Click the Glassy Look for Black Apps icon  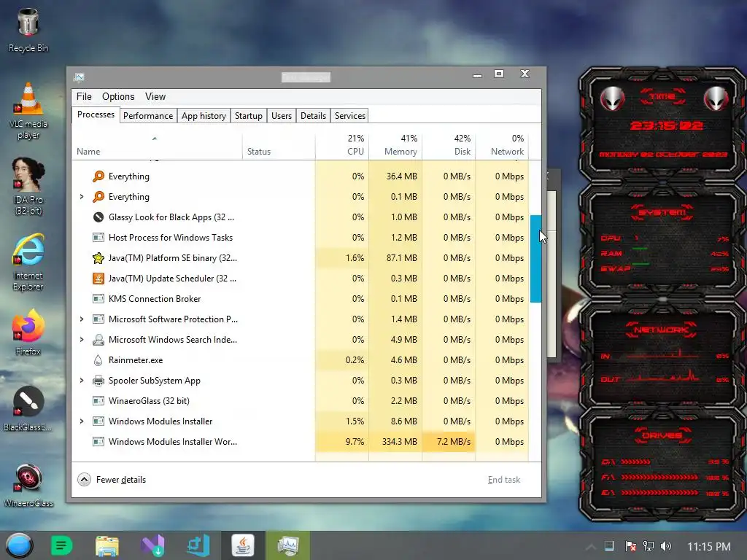point(98,217)
